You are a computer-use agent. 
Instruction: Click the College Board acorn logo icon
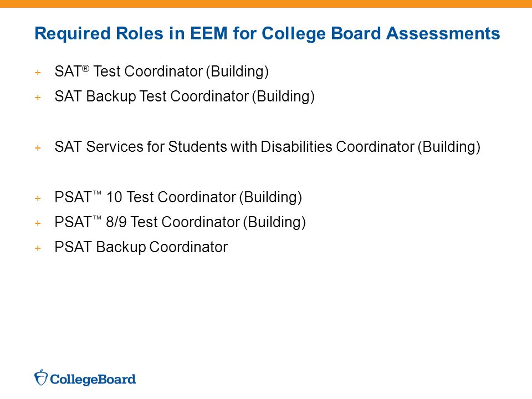[41, 377]
